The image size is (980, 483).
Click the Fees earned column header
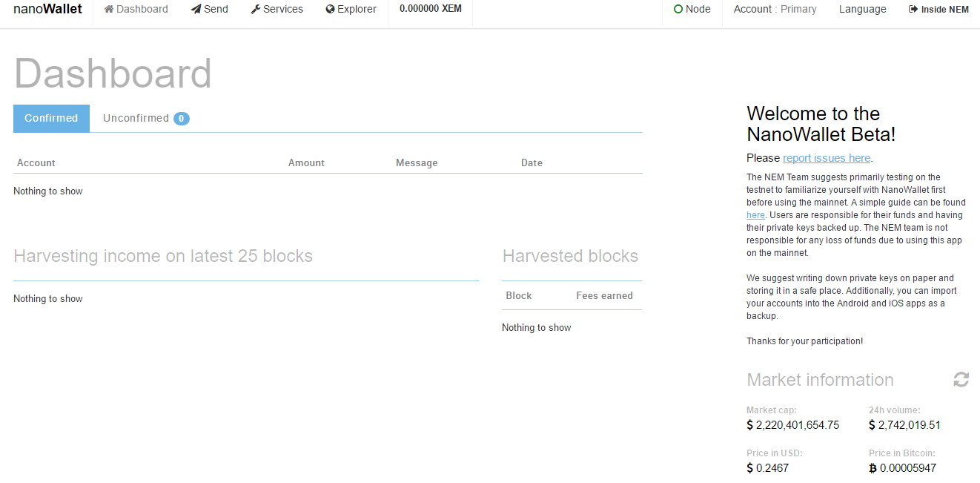pos(604,296)
